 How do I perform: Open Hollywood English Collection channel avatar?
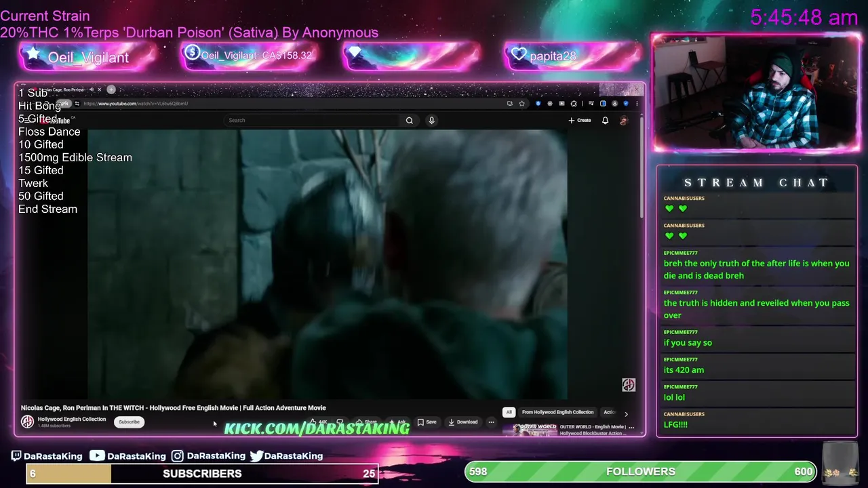pos(27,422)
